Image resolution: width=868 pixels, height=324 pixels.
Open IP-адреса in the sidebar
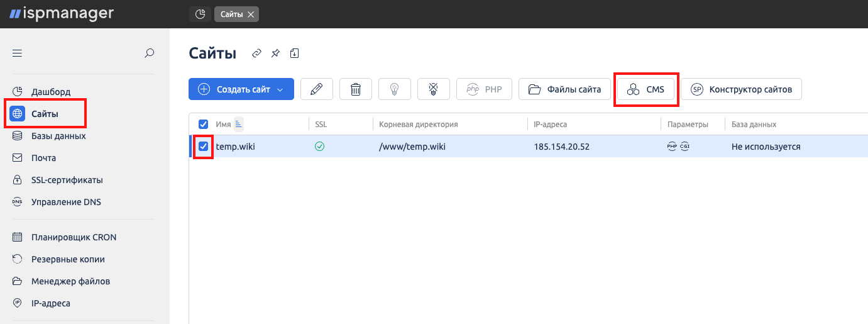click(41, 303)
